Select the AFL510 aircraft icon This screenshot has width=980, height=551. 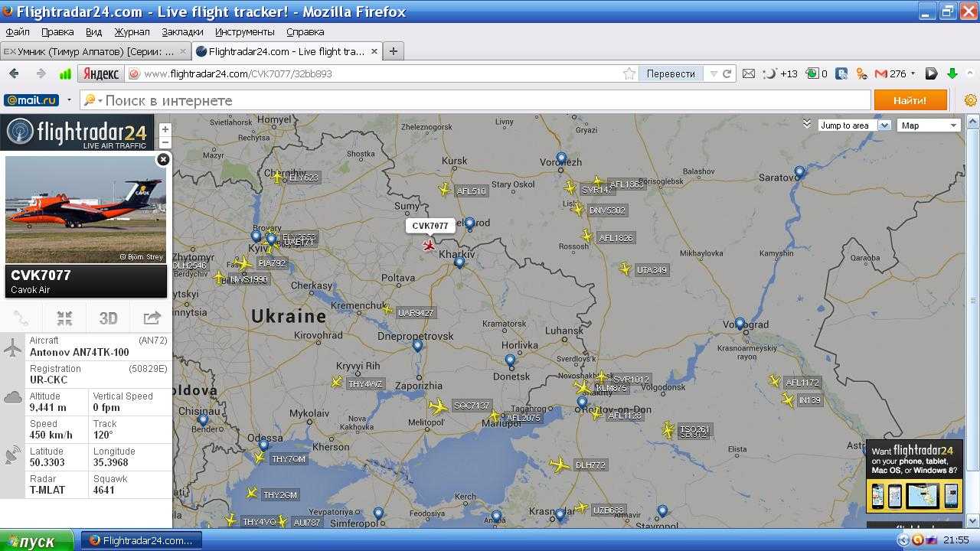click(445, 189)
